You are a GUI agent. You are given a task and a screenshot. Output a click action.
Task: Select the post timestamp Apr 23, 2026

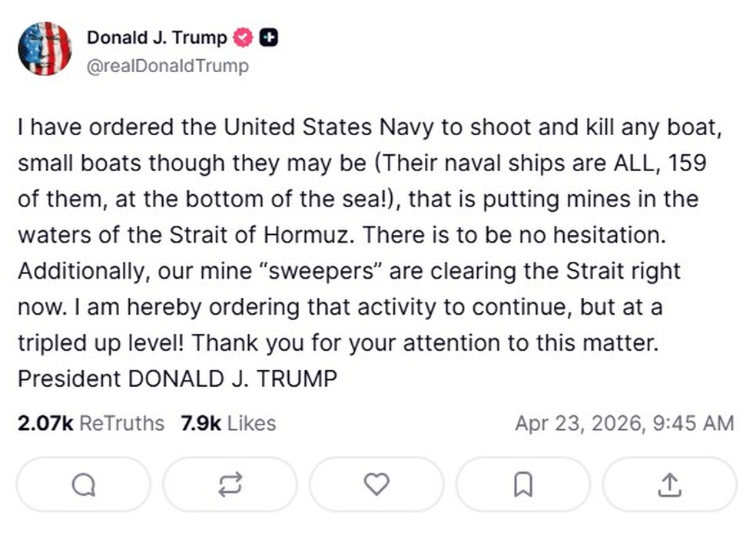coord(625,423)
